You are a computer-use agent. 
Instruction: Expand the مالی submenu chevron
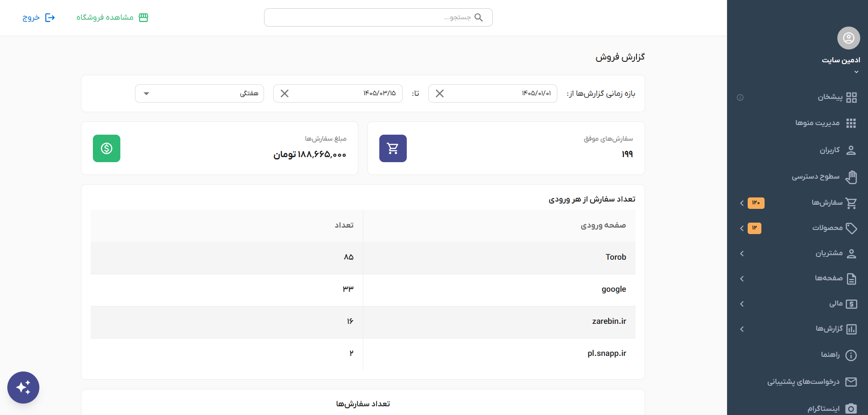742,304
